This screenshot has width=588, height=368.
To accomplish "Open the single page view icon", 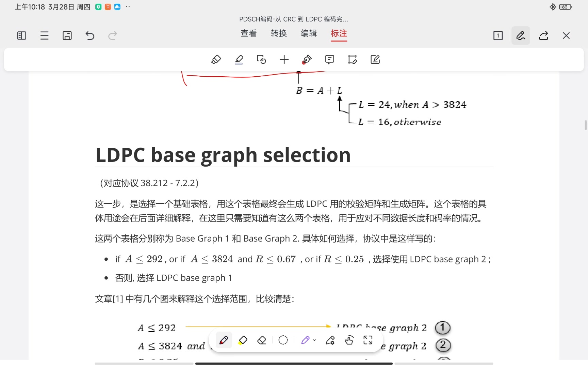I will pos(498,35).
